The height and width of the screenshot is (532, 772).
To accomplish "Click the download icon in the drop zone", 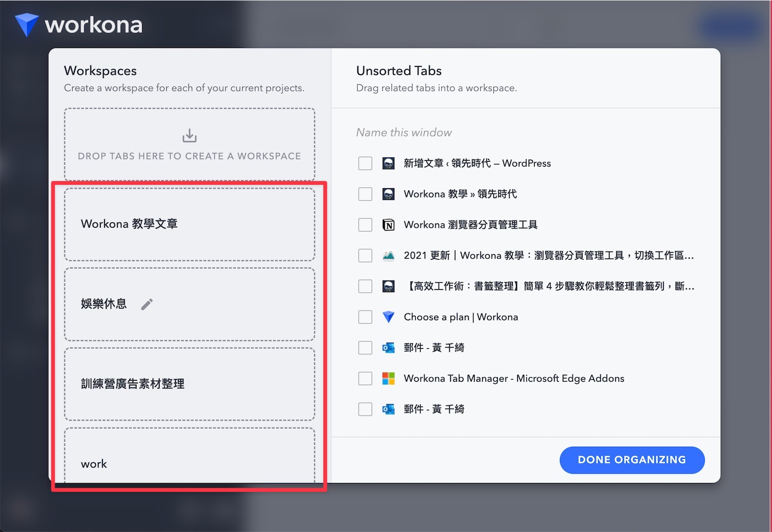I will click(x=189, y=135).
